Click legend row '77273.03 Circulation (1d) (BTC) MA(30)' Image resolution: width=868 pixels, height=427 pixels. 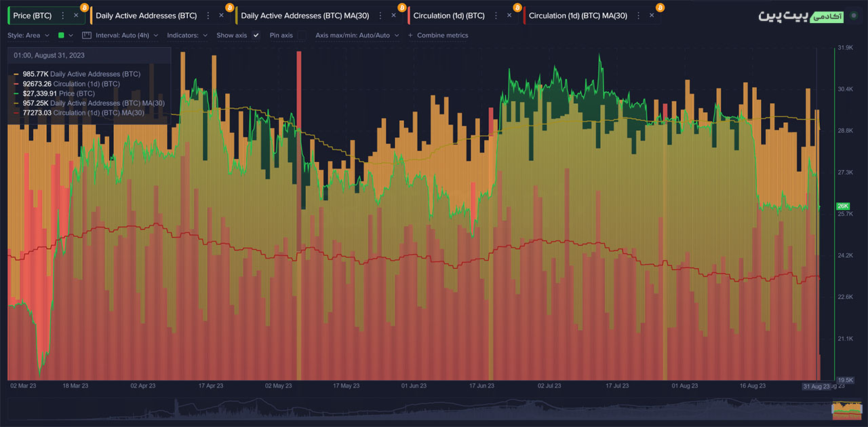[79, 113]
